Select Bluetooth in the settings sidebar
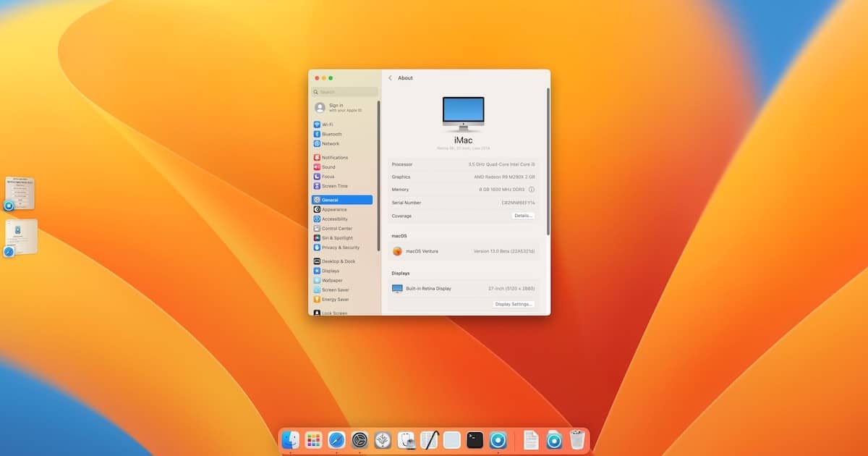Viewport: 868px width, 456px height. tap(331, 134)
